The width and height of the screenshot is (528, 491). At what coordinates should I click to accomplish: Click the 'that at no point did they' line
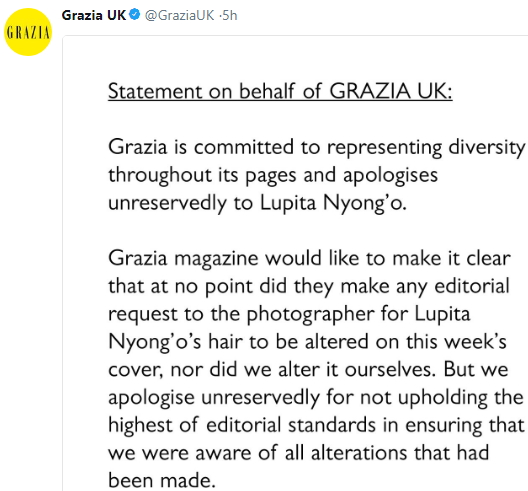308,287
